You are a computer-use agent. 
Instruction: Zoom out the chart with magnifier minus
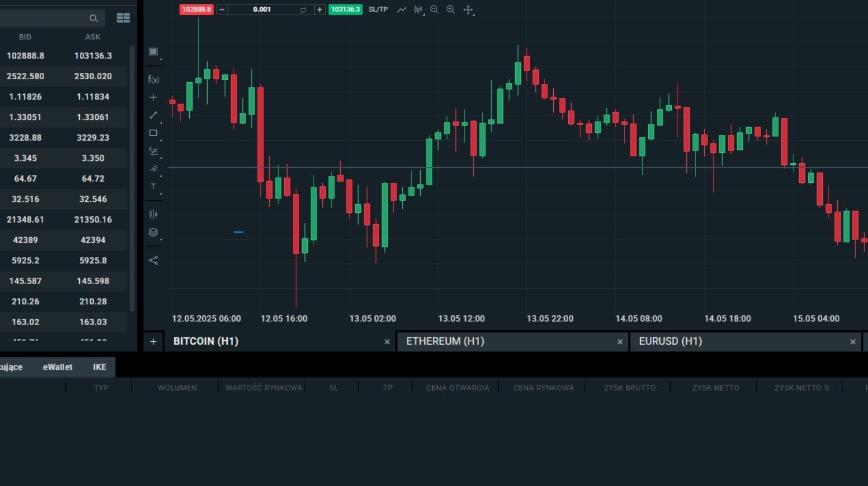coord(434,10)
